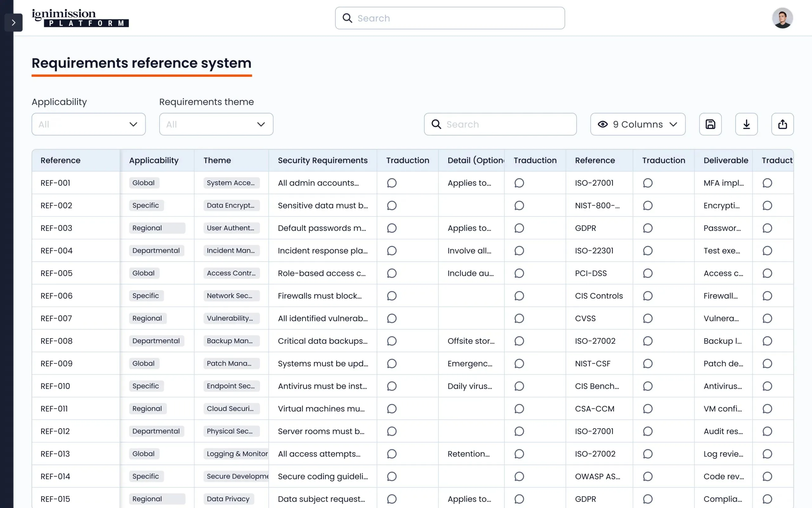812x508 pixels.
Task: Open Detail traduction comment for REF-010
Action: point(519,386)
